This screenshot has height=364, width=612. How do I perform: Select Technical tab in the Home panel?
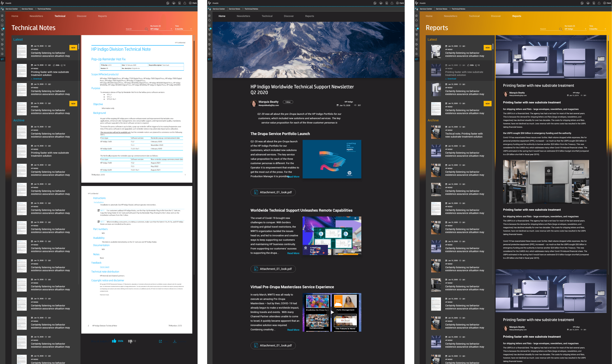[x=267, y=16]
